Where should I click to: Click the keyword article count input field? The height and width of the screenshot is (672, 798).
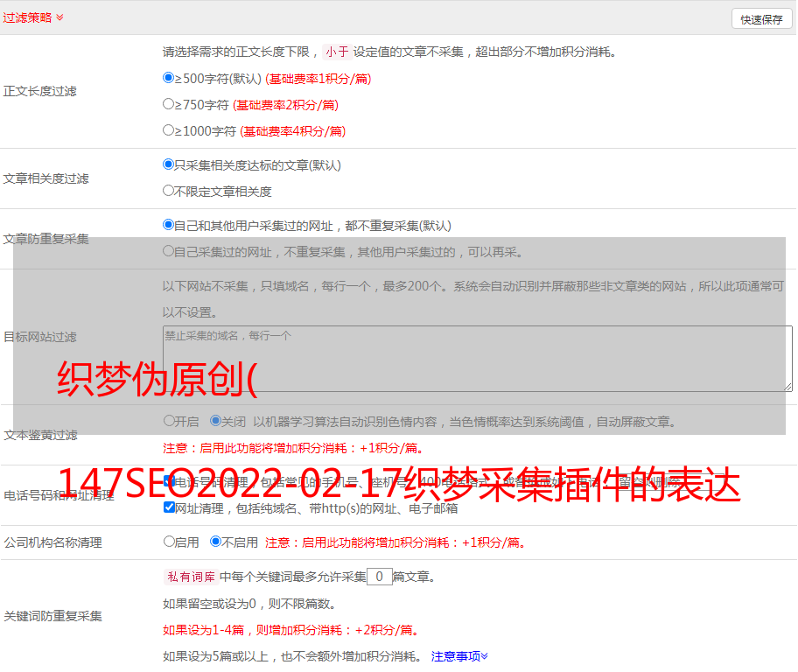tap(379, 577)
